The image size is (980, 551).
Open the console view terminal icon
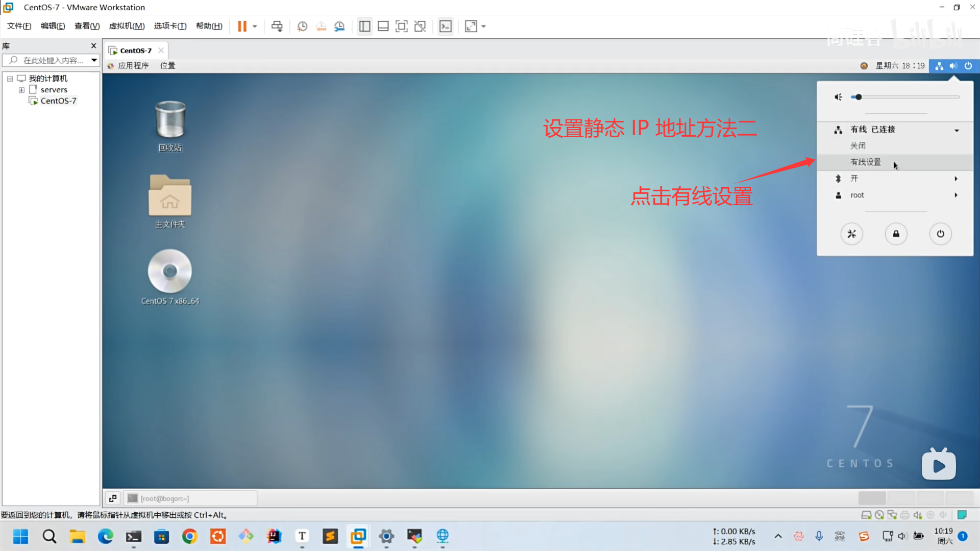446,27
